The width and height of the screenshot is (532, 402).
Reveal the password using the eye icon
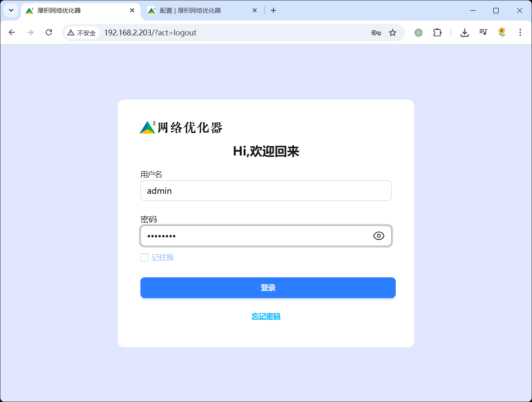(378, 236)
